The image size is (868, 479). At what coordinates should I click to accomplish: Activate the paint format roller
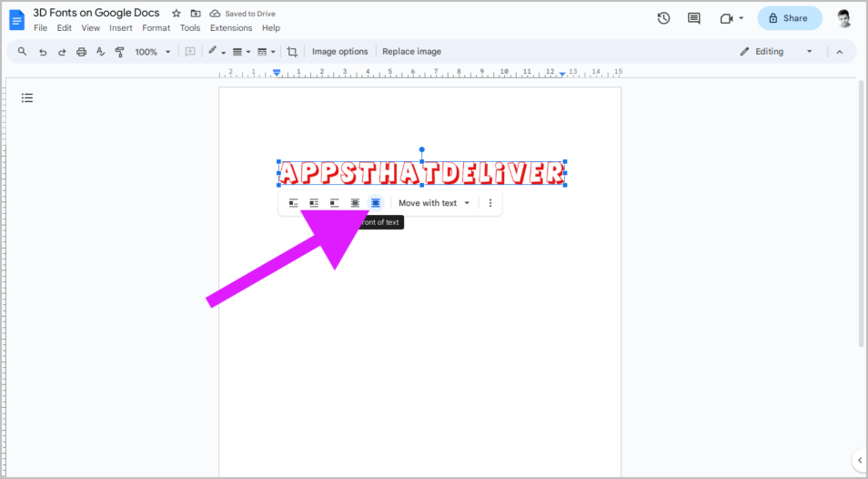[x=119, y=52]
